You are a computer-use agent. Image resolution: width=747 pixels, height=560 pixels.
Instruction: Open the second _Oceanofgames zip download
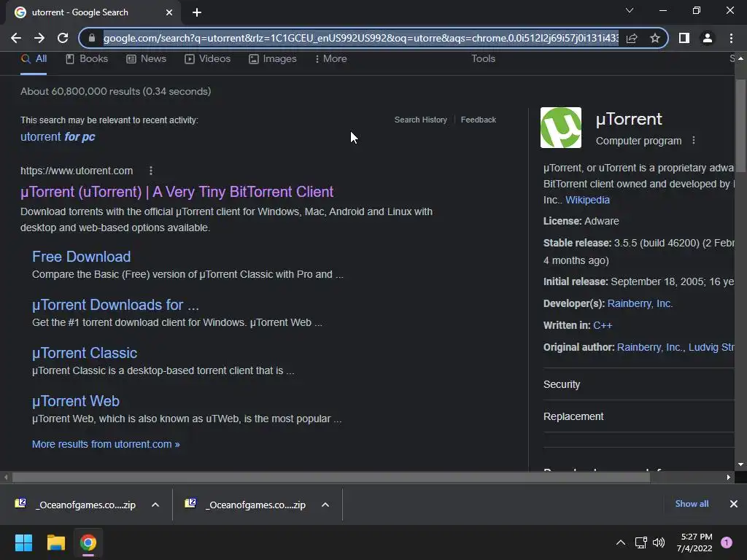[245, 505]
